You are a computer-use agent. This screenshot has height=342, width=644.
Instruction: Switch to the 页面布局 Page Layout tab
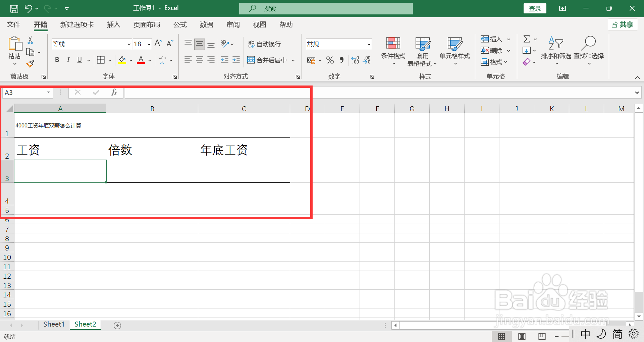147,24
